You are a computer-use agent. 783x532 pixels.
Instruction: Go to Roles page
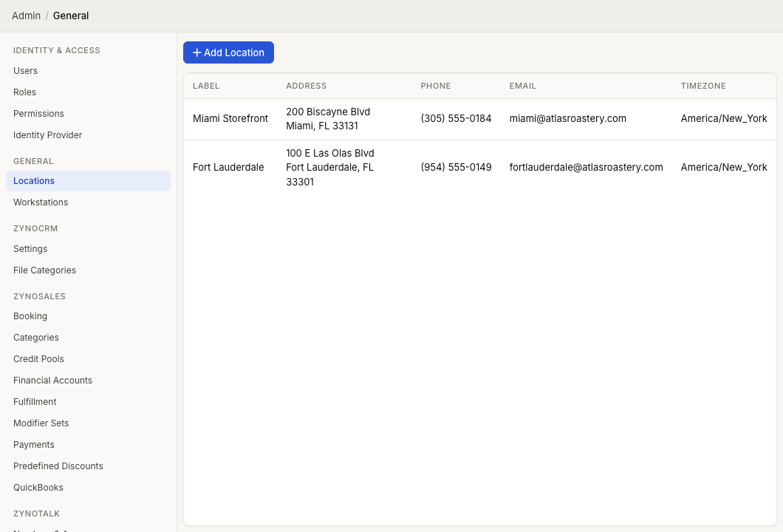[89, 92]
